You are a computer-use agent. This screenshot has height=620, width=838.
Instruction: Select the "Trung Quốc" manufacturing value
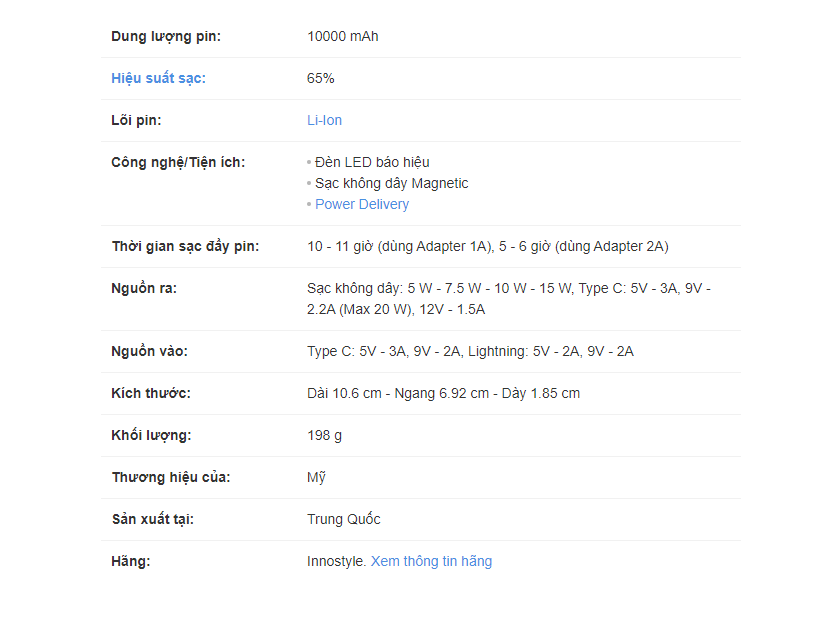[343, 519]
